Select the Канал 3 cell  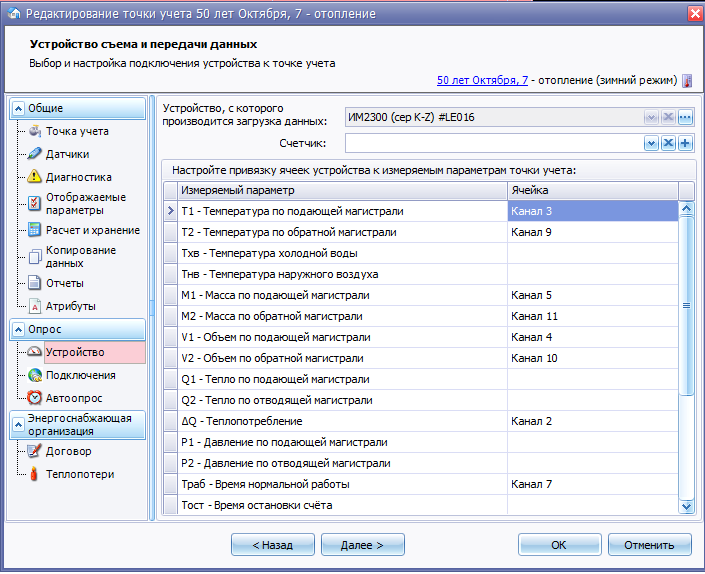[x=593, y=211]
